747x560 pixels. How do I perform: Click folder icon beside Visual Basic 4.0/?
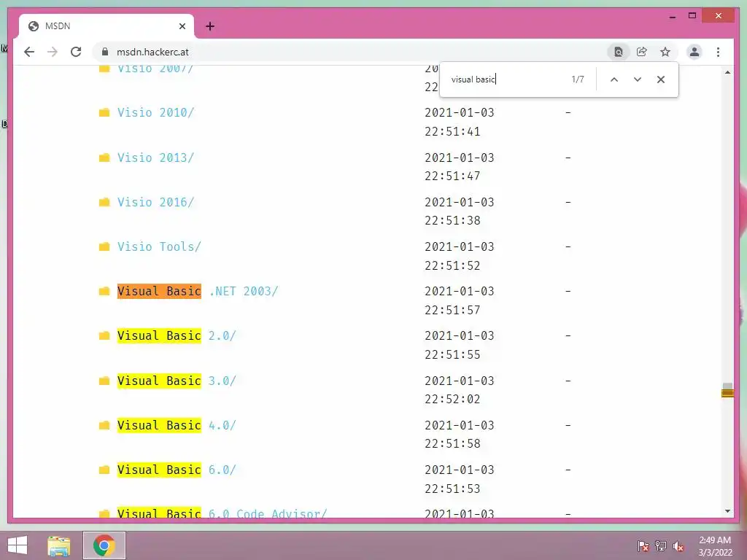(104, 425)
